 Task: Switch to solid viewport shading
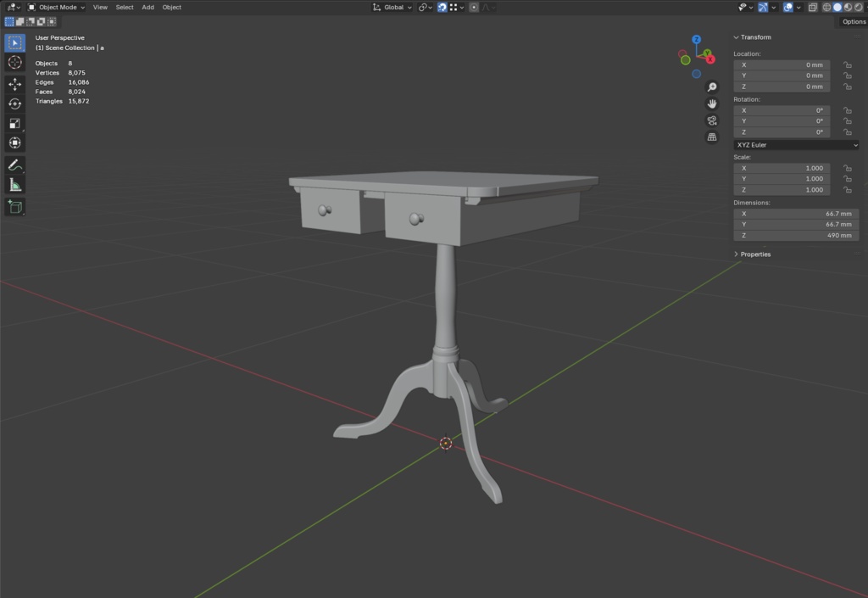(837, 7)
